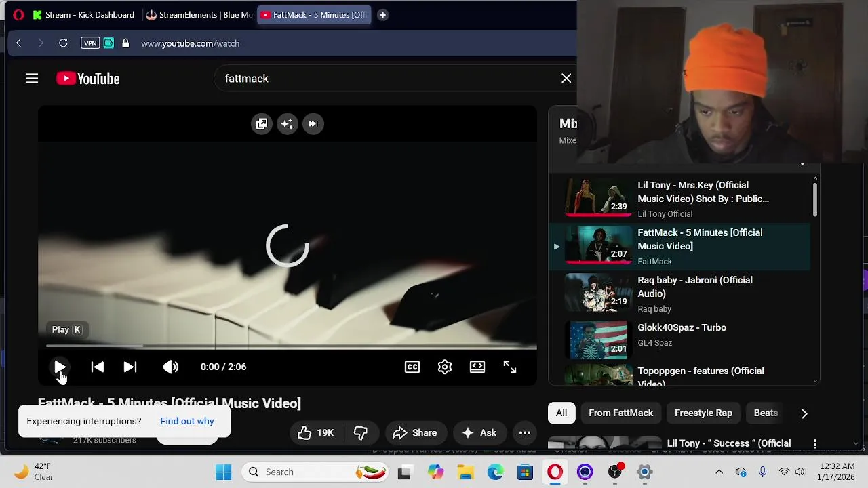
Task: Show hidden system tray icons chevron
Action: pyautogui.click(x=719, y=472)
